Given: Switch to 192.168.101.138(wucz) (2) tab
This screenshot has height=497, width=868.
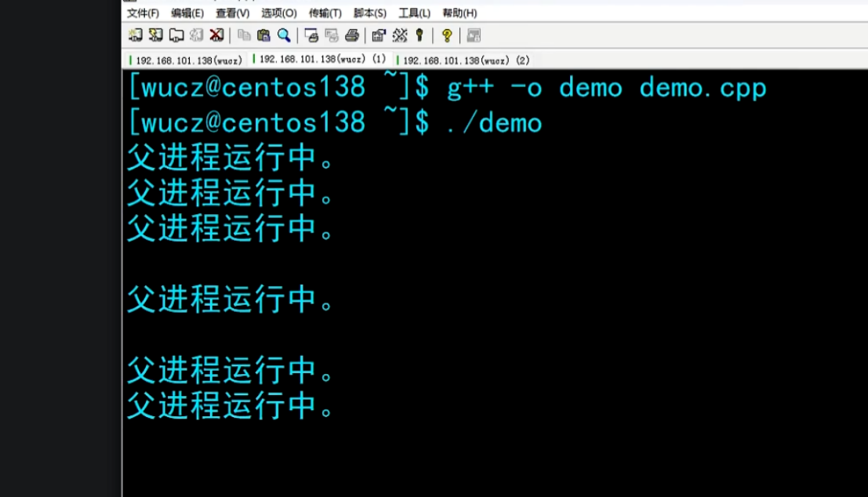Looking at the screenshot, I should point(464,60).
